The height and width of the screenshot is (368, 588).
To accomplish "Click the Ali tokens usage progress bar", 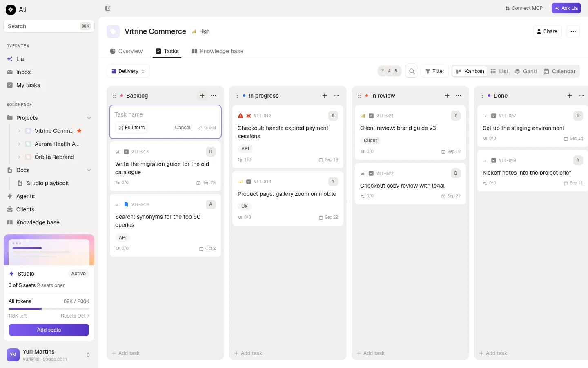I will (x=49, y=309).
